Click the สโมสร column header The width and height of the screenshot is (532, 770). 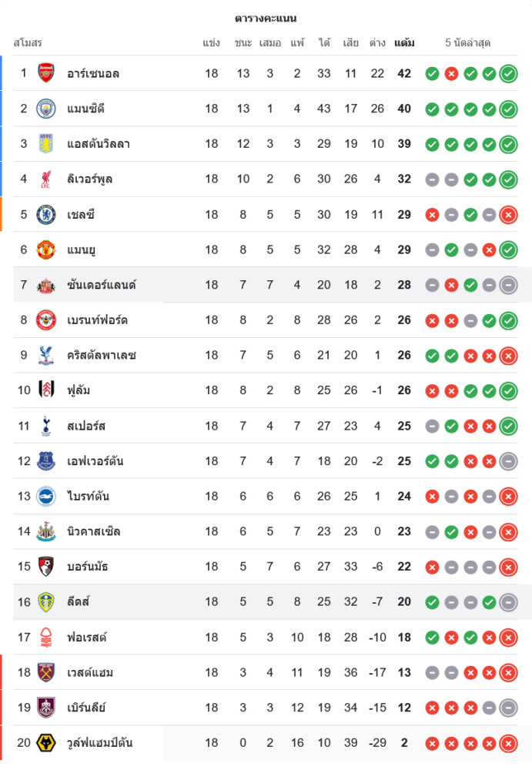(x=28, y=43)
